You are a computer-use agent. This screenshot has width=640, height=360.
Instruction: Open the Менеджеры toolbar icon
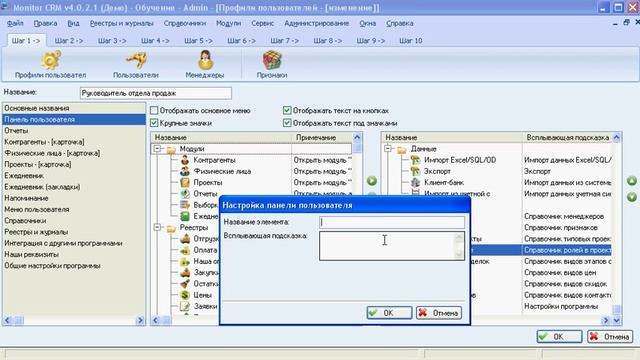tap(205, 60)
